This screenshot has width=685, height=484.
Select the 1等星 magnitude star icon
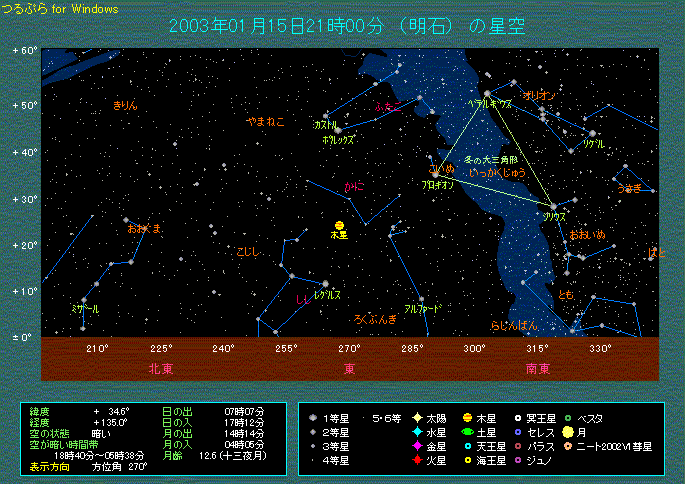pos(314,418)
